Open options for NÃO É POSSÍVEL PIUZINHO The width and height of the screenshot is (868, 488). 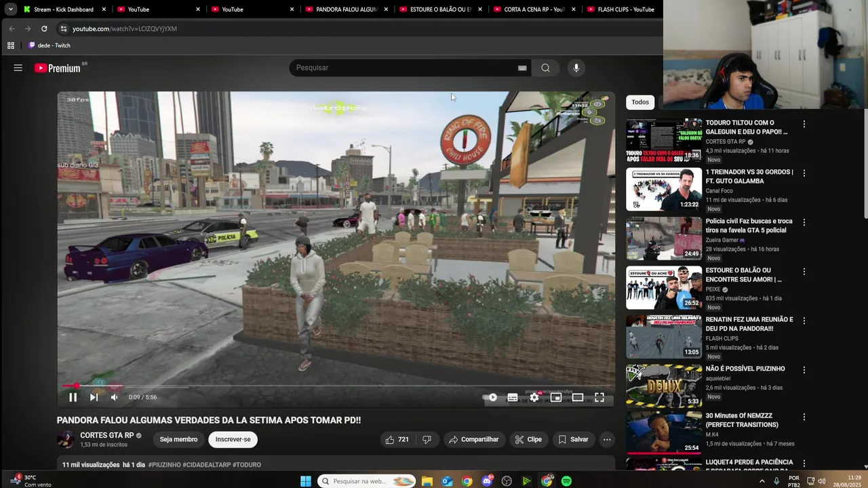tap(804, 370)
